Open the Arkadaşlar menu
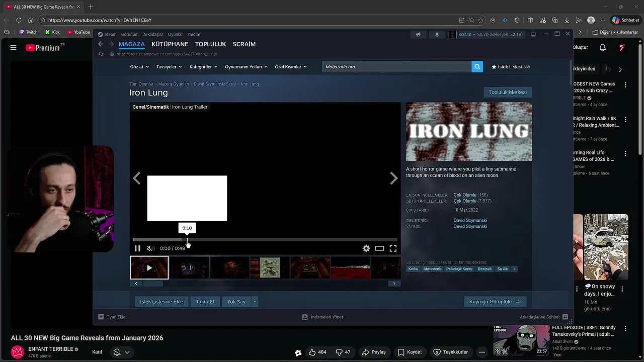Screen dimensions: 644x362 [153, 35]
